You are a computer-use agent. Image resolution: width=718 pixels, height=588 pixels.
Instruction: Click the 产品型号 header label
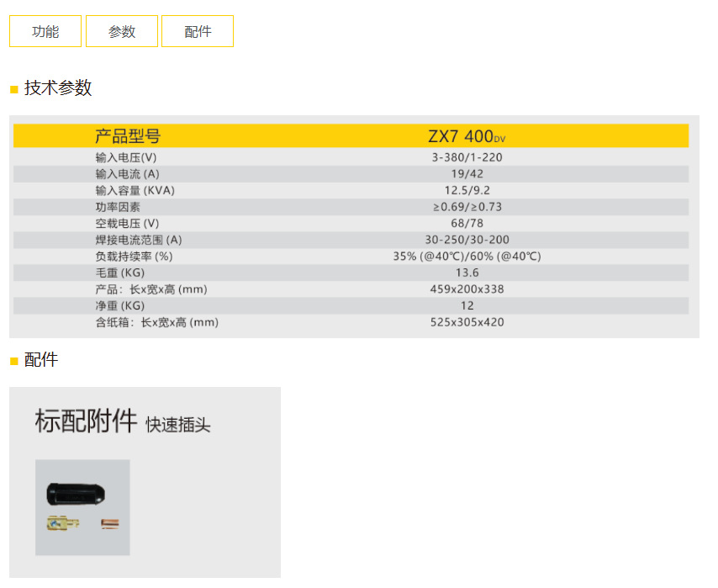point(128,136)
